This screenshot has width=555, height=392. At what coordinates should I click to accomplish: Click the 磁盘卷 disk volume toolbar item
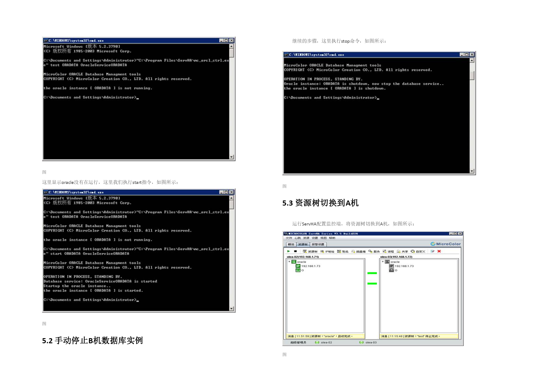(358, 251)
